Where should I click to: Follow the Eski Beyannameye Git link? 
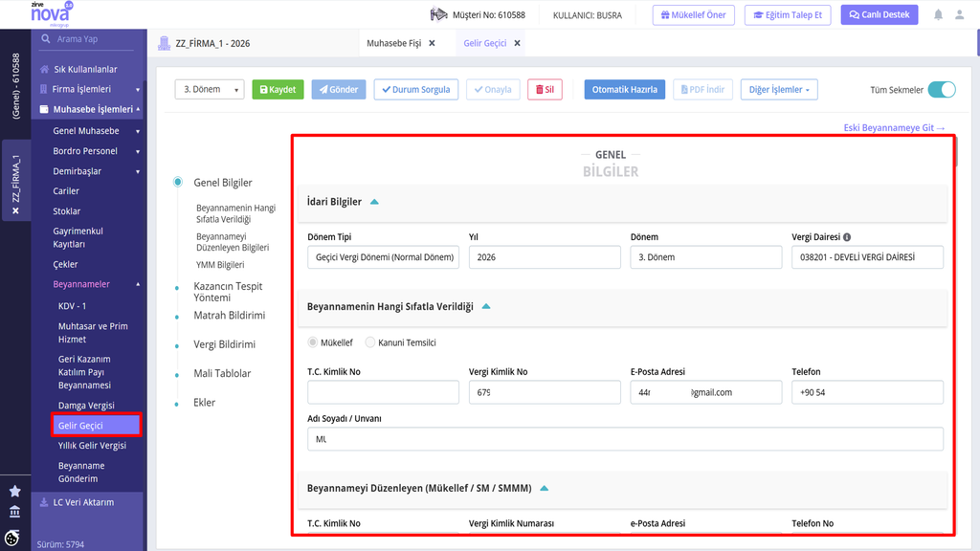894,128
